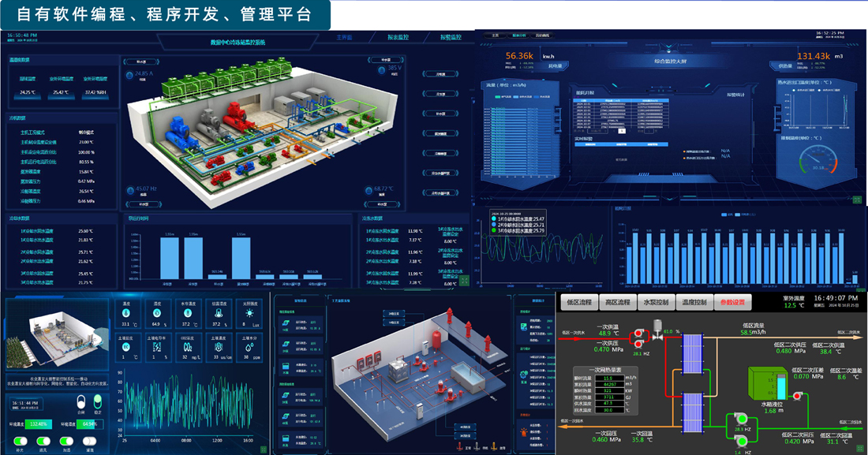Click the 土壤电导率 card icon
The height and width of the screenshot is (455, 868).
tap(157, 347)
